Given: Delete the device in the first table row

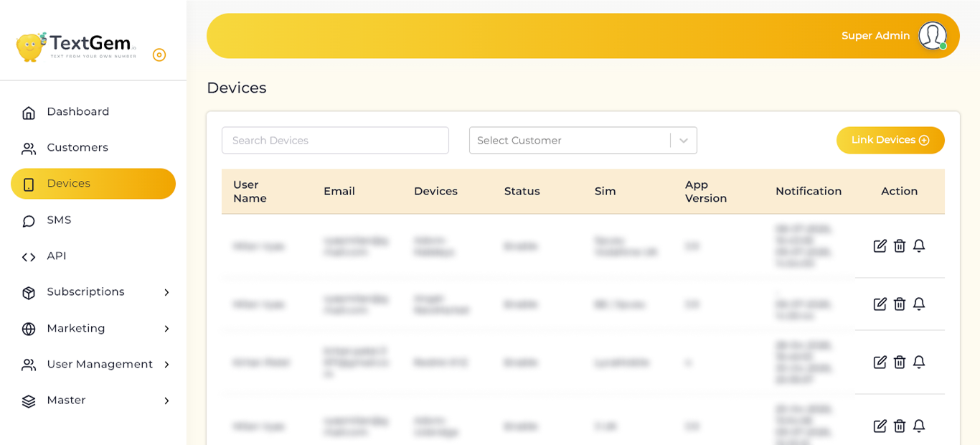Looking at the screenshot, I should tap(900, 246).
